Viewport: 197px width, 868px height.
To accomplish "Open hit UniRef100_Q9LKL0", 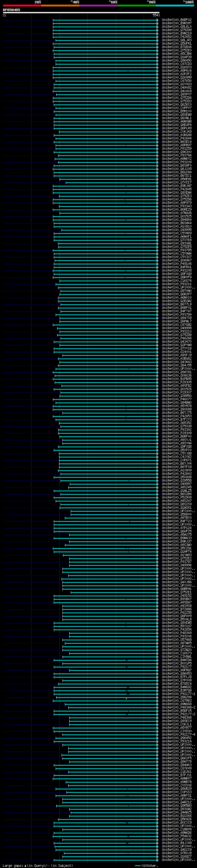I will 176,26.
